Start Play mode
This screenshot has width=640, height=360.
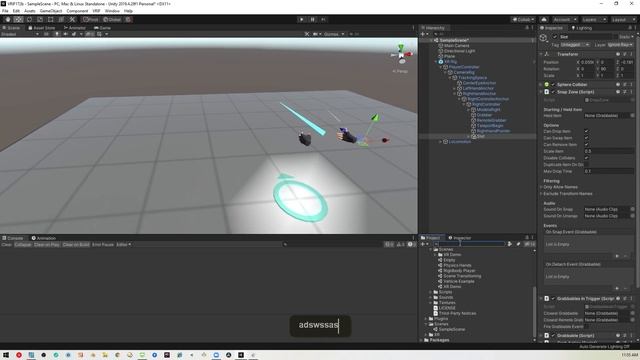[302, 20]
